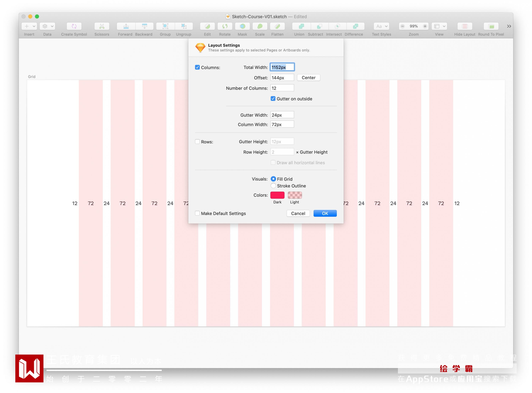Confirm with the OK button
This screenshot has width=532, height=393.
coord(325,213)
